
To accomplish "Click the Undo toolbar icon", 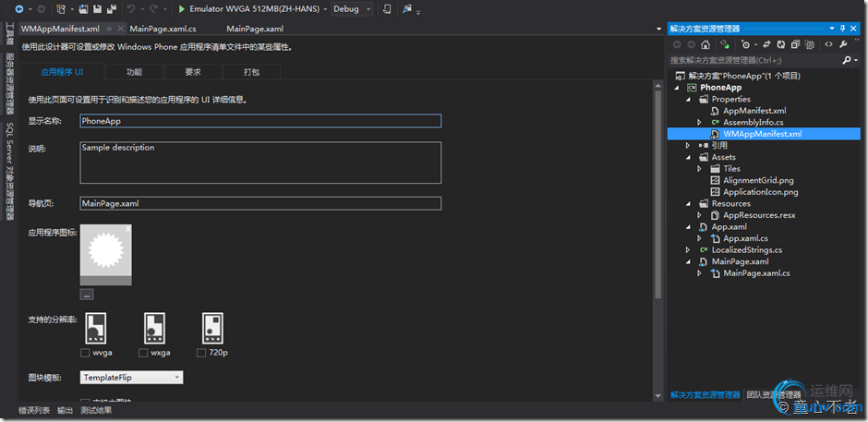I will (131, 9).
